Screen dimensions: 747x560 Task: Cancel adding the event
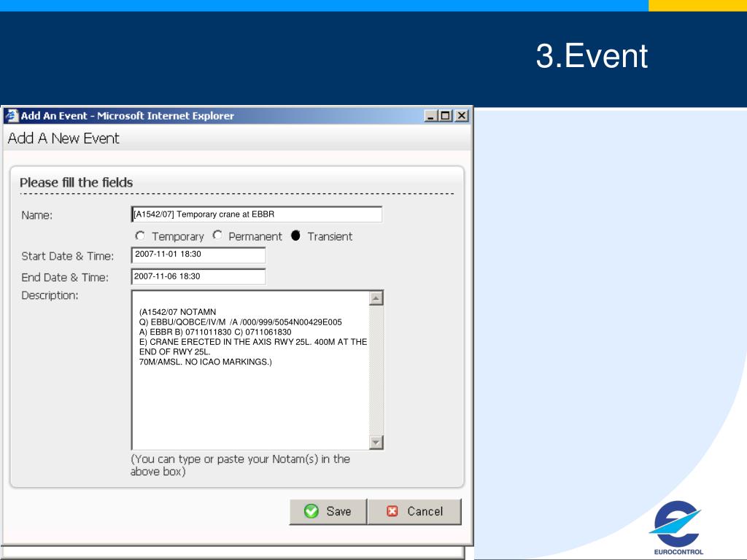414,511
